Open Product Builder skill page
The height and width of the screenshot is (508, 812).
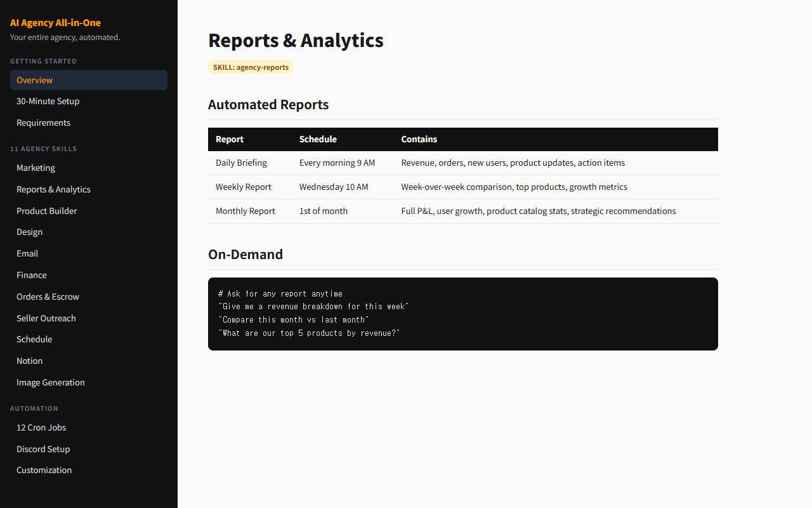(47, 211)
